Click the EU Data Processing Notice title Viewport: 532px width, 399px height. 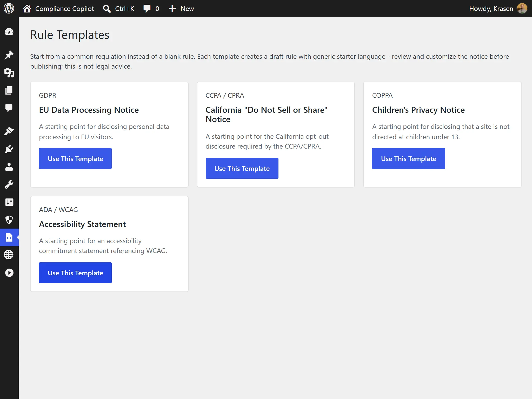pos(89,110)
